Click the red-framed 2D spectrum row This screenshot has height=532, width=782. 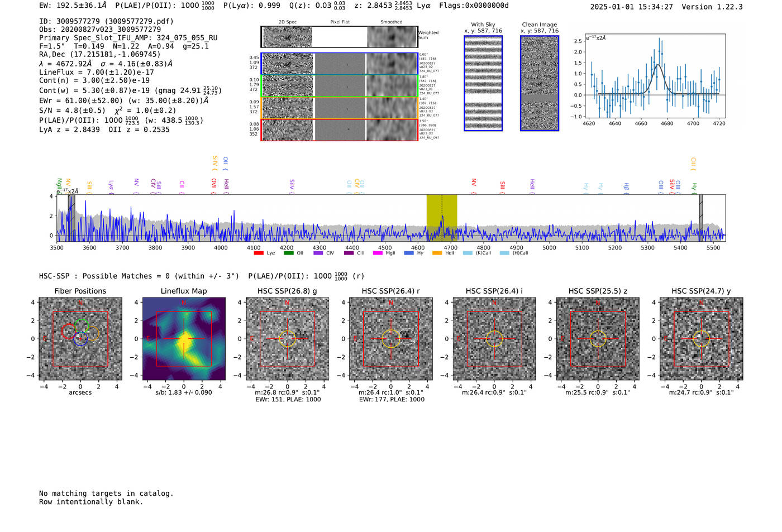pyautogui.click(x=340, y=130)
